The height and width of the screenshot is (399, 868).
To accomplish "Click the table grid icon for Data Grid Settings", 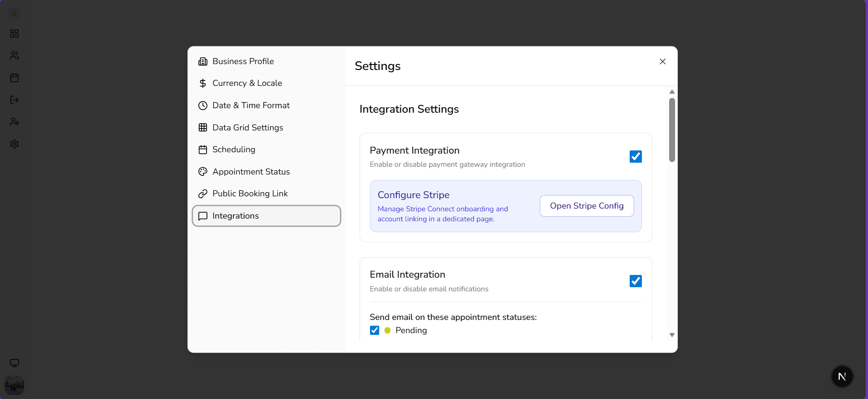I will pyautogui.click(x=203, y=128).
